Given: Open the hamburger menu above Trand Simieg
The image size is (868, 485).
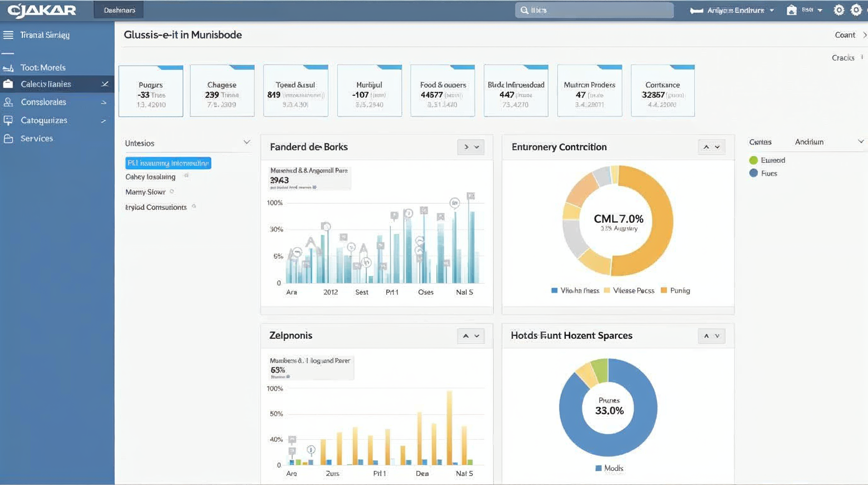Looking at the screenshot, I should 9,34.
